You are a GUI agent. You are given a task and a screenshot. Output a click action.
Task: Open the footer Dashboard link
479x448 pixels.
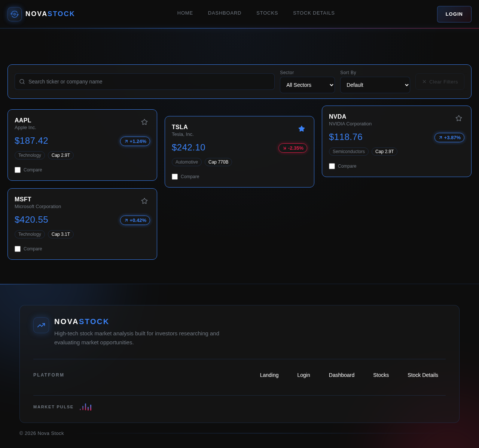point(342,375)
